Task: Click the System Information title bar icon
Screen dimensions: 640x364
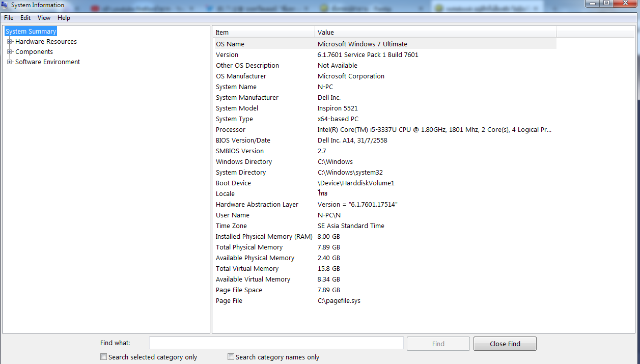Action: click(x=5, y=5)
